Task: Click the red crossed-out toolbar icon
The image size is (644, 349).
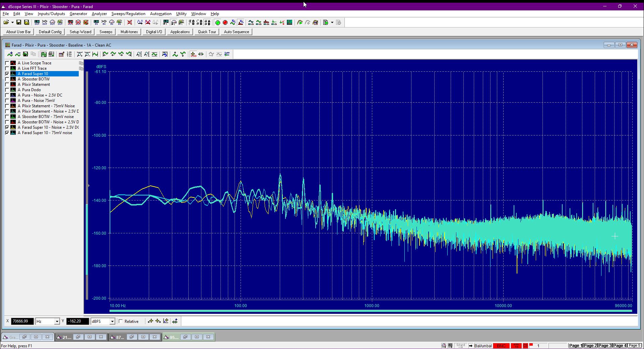Action: point(130,22)
